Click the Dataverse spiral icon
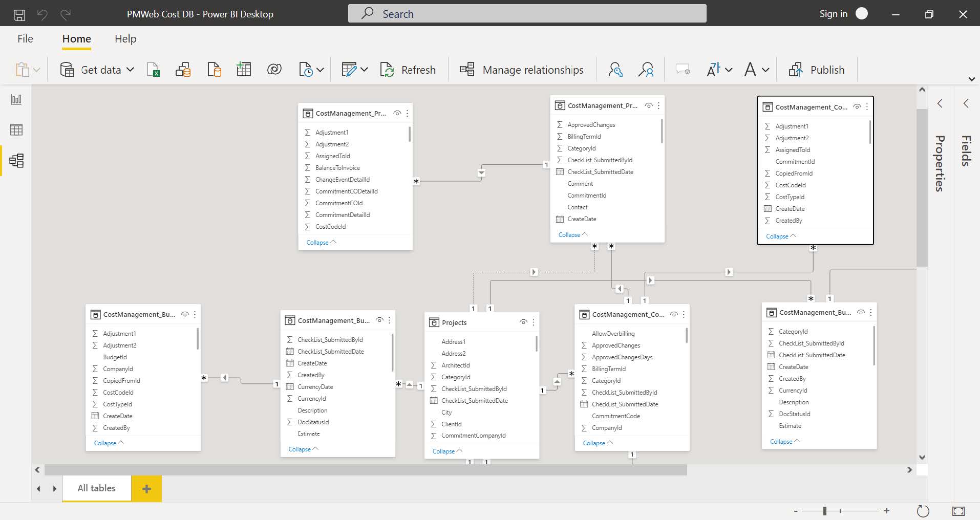The width and height of the screenshot is (980, 520). (x=274, y=69)
